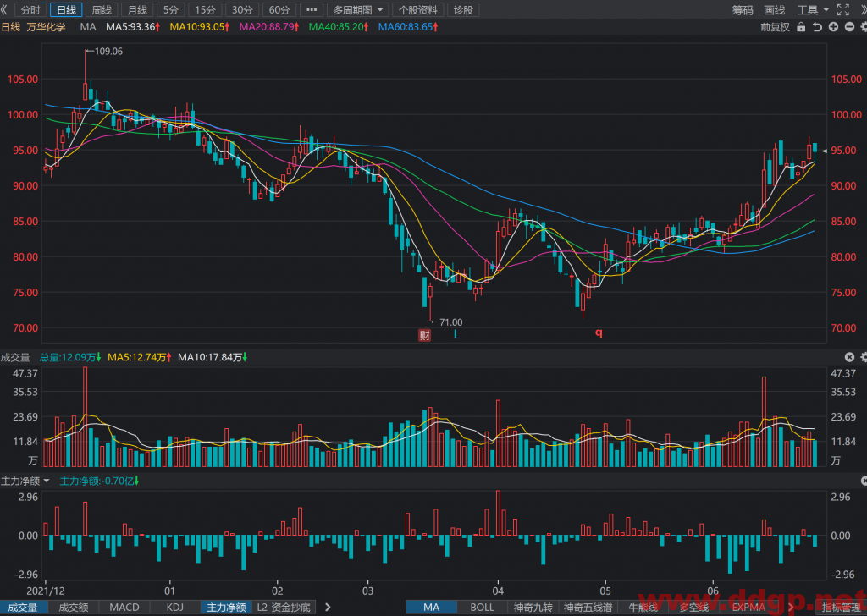
Task: Enter fullscreen with the expand arrows icon
Action: click(x=843, y=9)
